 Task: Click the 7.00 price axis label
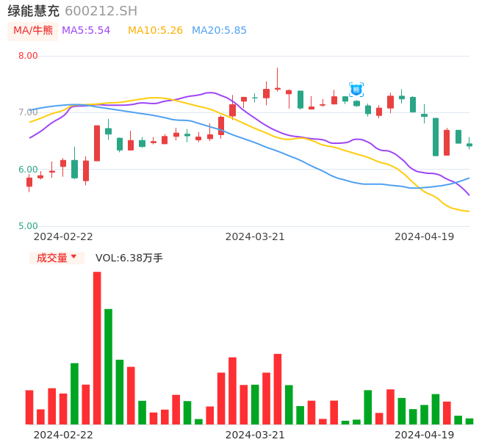[x=28, y=112]
